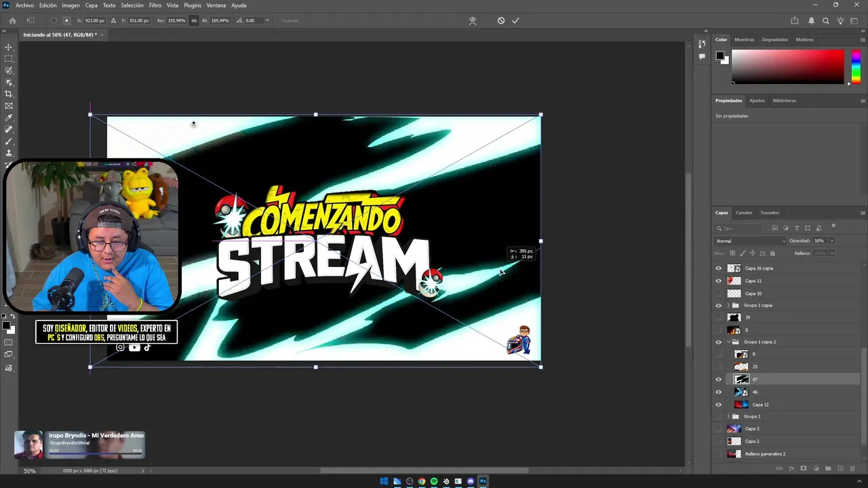868x488 pixels.
Task: Show the Capa 10 layer
Action: pyautogui.click(x=719, y=293)
